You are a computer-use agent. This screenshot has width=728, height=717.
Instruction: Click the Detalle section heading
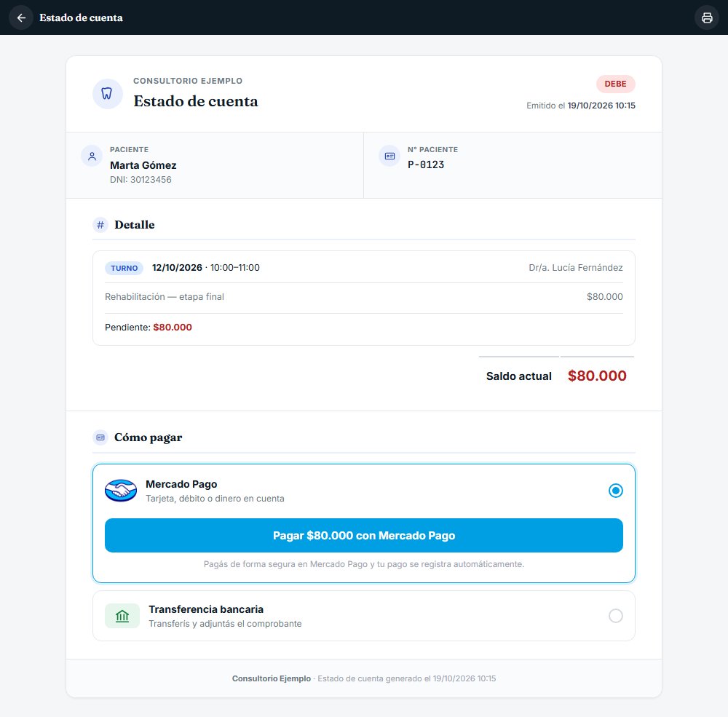135,225
